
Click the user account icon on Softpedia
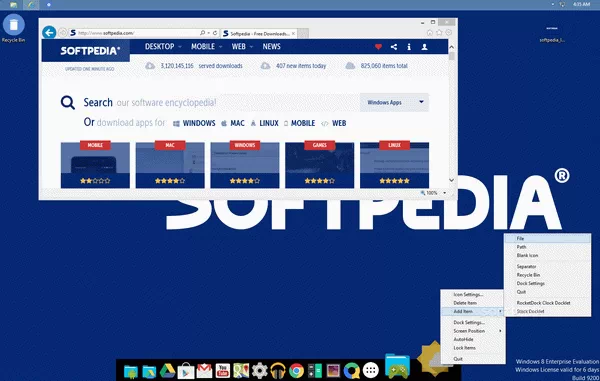point(424,47)
